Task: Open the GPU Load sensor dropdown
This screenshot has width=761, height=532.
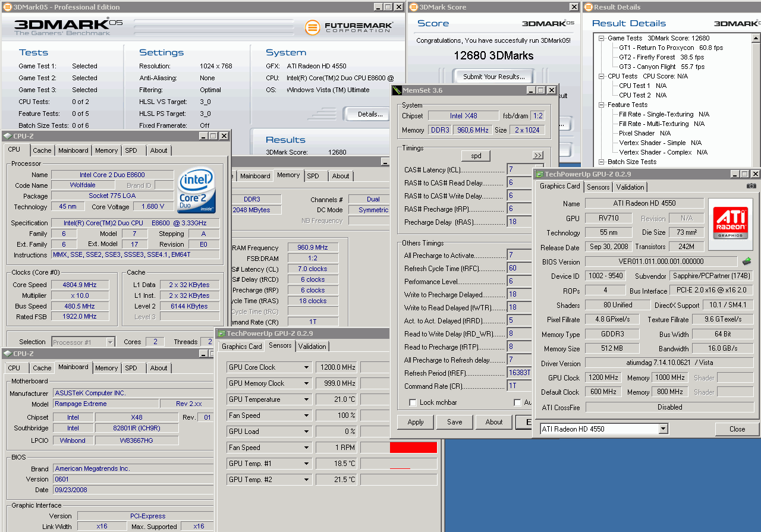Action: (x=307, y=432)
